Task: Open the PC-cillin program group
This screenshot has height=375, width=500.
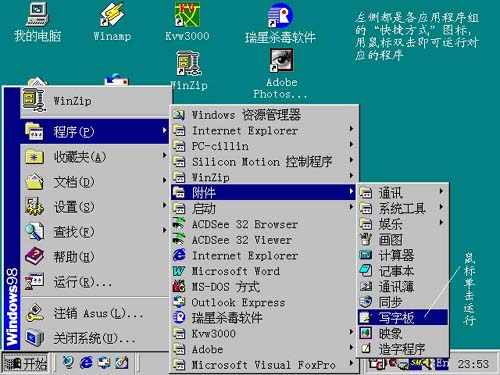Action: pos(264,146)
